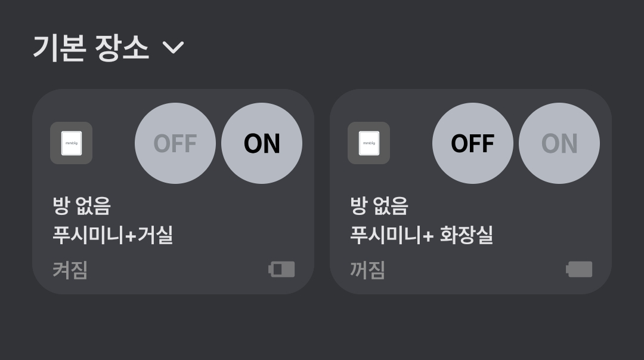
Task: Turn ON the 푸시미니+ 화장실 device
Action: pyautogui.click(x=559, y=143)
